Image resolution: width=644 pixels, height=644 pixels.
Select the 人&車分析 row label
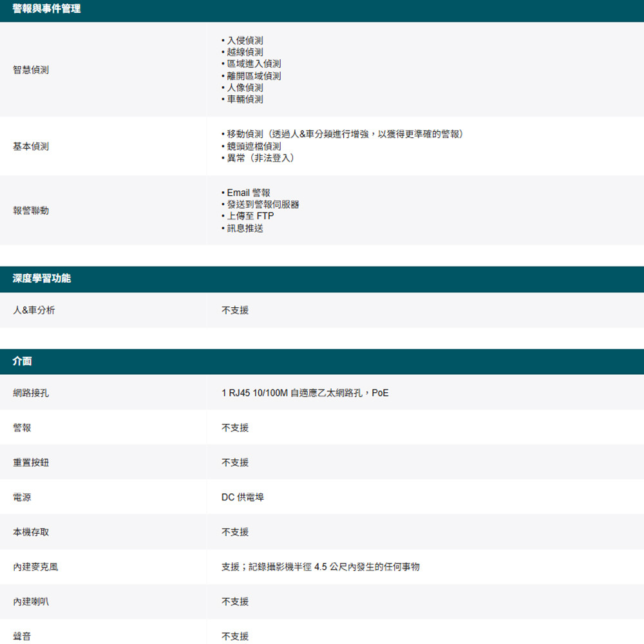(34, 310)
